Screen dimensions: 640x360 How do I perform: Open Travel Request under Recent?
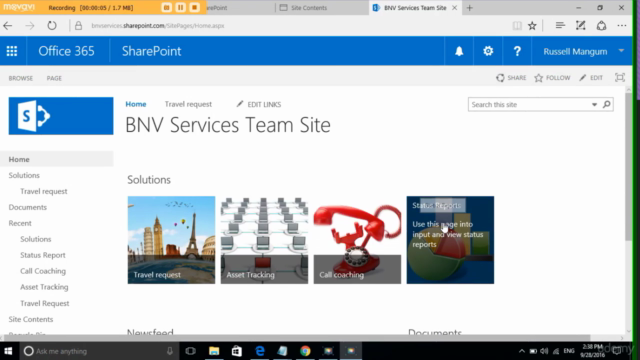pos(44,303)
